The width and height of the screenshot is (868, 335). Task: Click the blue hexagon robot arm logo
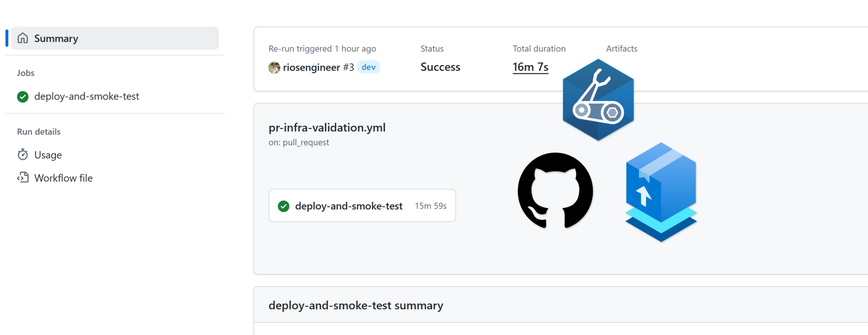(x=598, y=100)
